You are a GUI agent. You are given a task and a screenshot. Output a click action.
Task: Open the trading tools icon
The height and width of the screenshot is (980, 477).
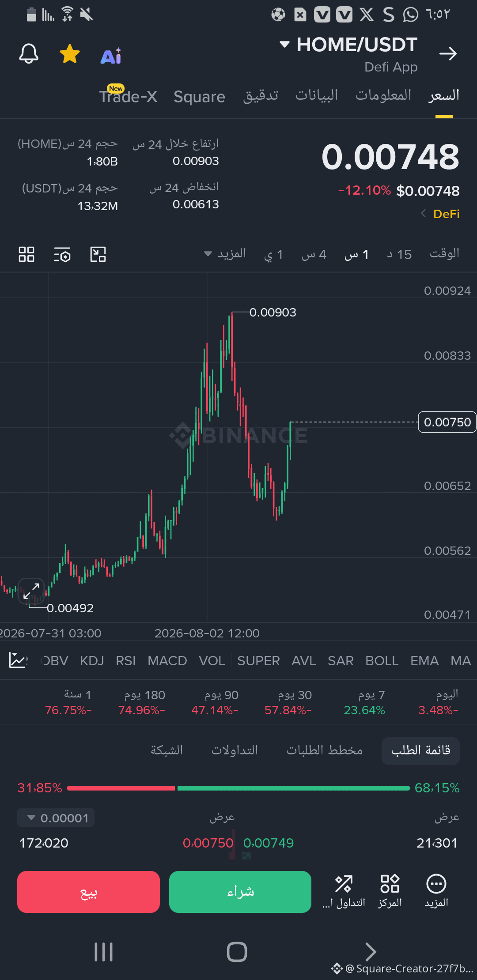tap(344, 892)
